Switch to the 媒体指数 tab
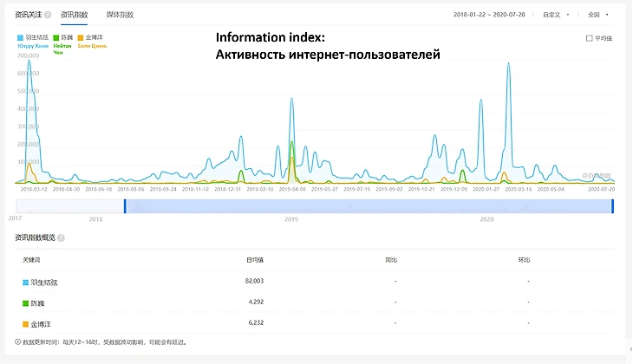This screenshot has width=633, height=364. pos(120,15)
